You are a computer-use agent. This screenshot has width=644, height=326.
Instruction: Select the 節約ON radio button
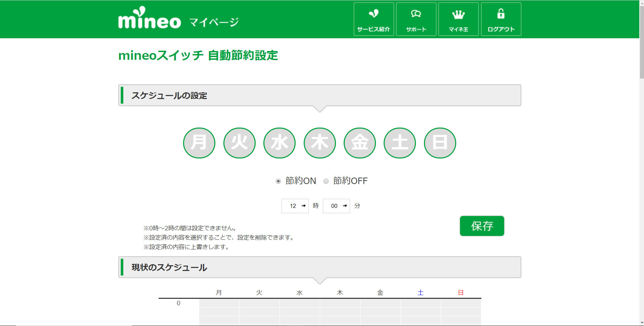coord(278,181)
